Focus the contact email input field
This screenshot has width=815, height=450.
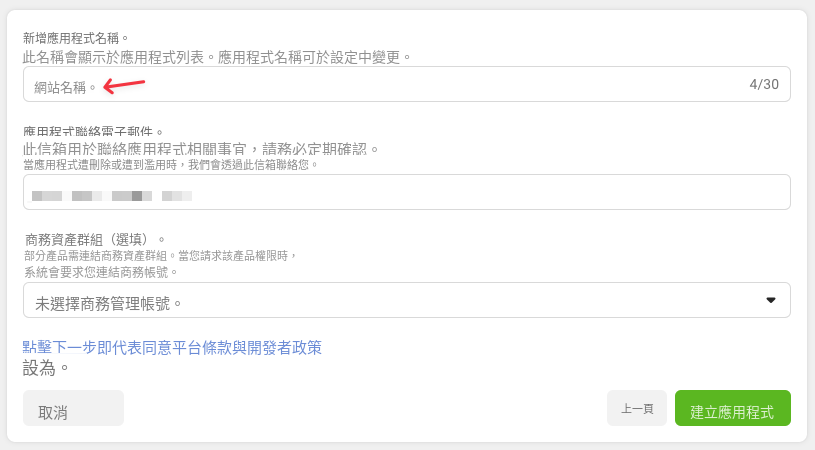point(406,192)
